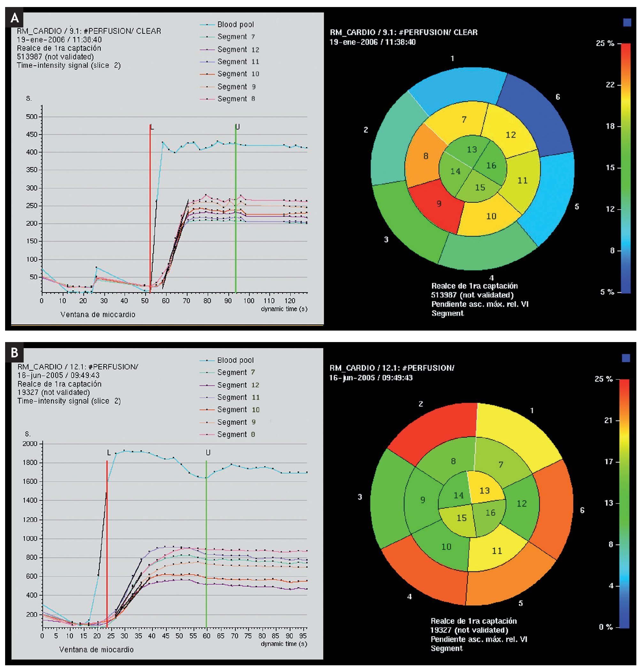Click the color scale bar in panel B

624,503
